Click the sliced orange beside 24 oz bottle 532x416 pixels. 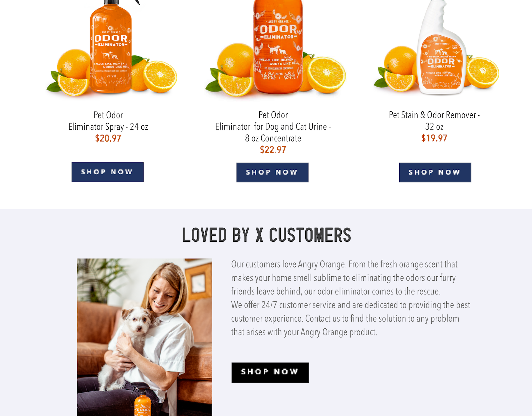(160, 76)
